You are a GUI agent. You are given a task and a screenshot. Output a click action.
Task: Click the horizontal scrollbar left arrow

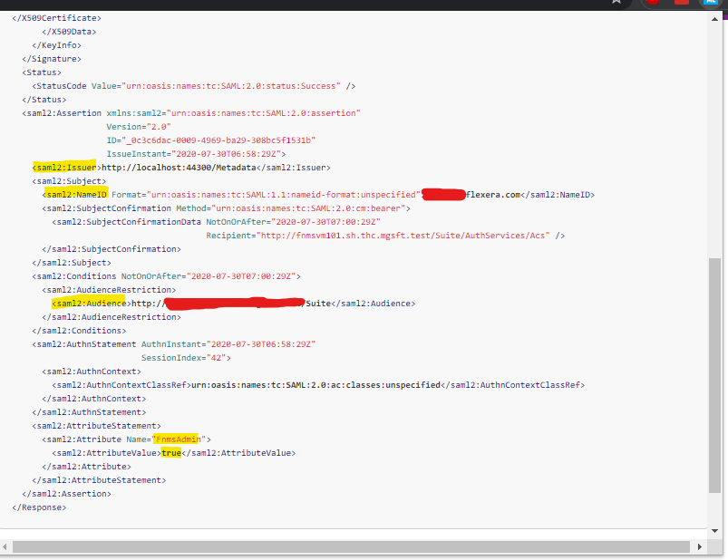tap(7, 546)
